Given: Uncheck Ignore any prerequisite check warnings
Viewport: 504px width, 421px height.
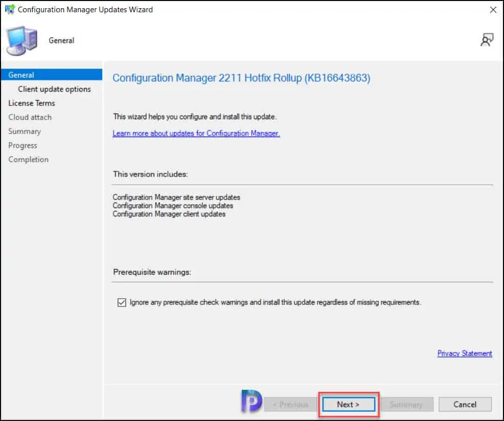Looking at the screenshot, I should click(x=122, y=302).
